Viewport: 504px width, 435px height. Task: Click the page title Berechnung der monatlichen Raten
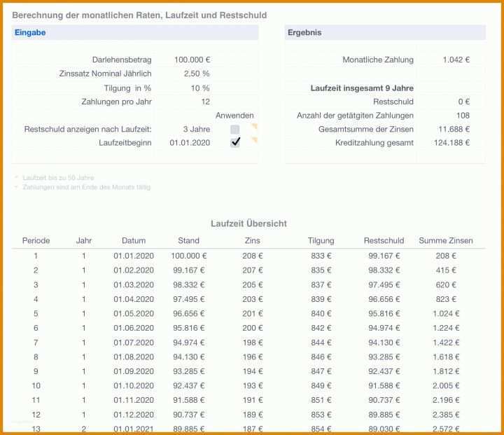(139, 15)
